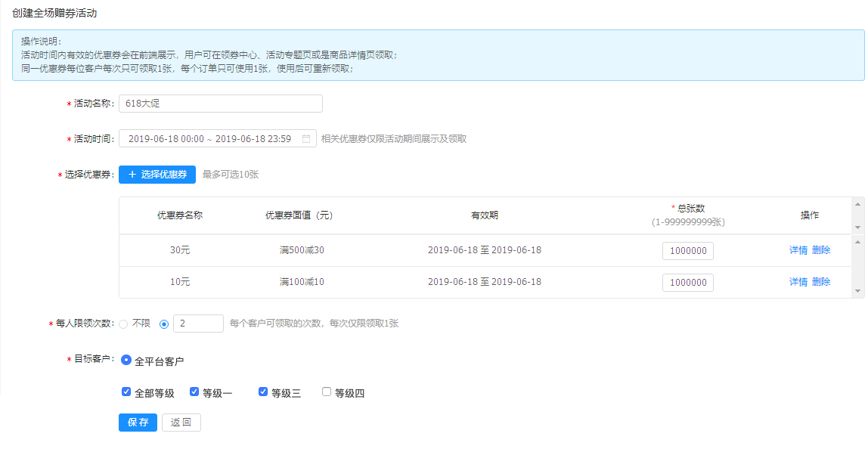Select the custom limit count radio button
This screenshot has height=449, width=868.
pos(164,324)
